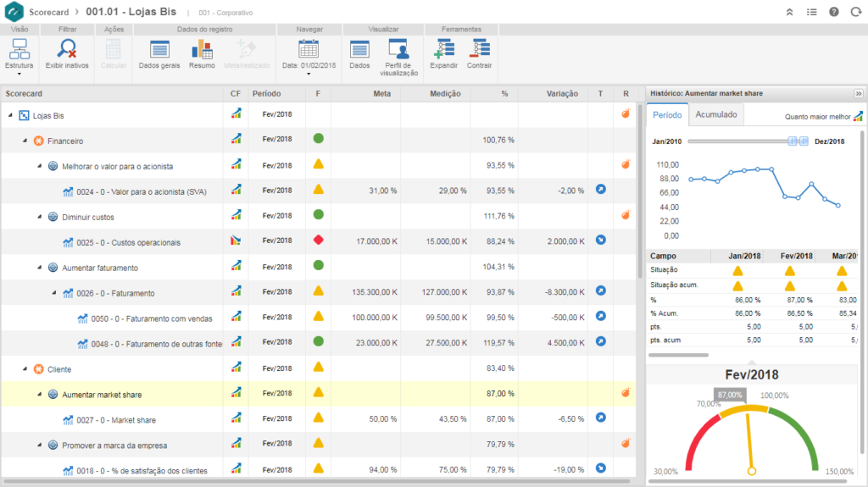Collapse the Histórico side panel
The height and width of the screenshot is (487, 868).
[x=858, y=93]
